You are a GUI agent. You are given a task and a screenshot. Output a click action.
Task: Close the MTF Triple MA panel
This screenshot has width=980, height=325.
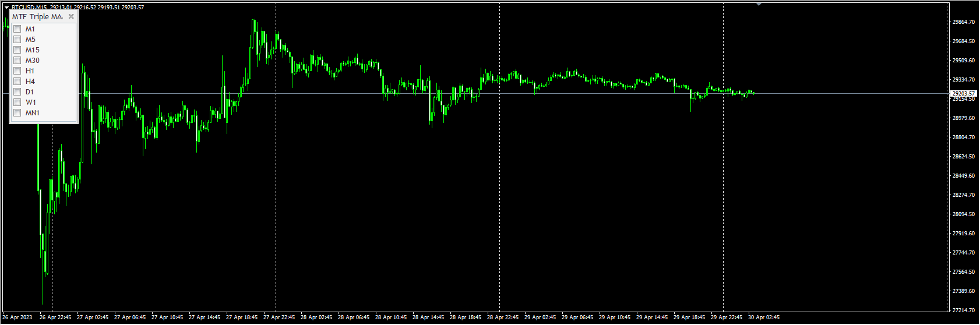pyautogui.click(x=71, y=16)
